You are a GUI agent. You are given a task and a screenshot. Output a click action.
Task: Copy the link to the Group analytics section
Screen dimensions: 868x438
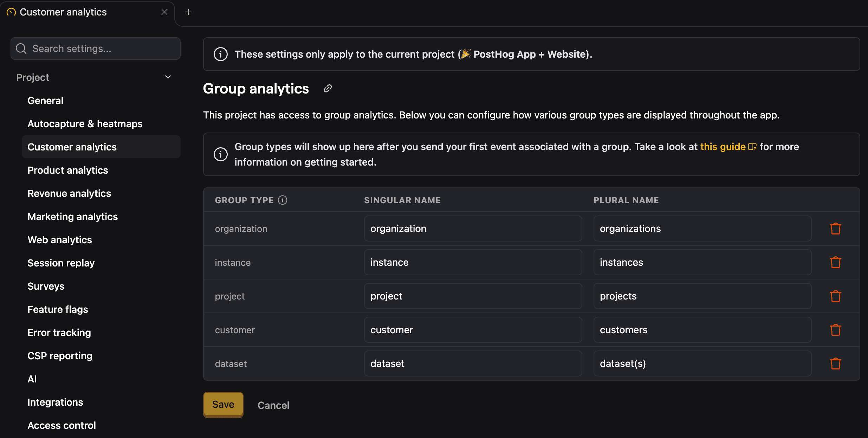click(x=328, y=88)
